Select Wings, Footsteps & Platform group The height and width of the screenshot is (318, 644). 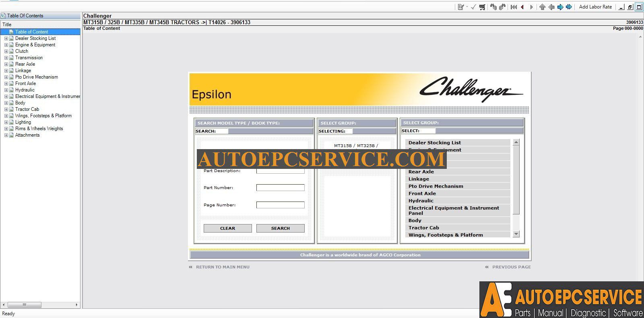pos(458,235)
